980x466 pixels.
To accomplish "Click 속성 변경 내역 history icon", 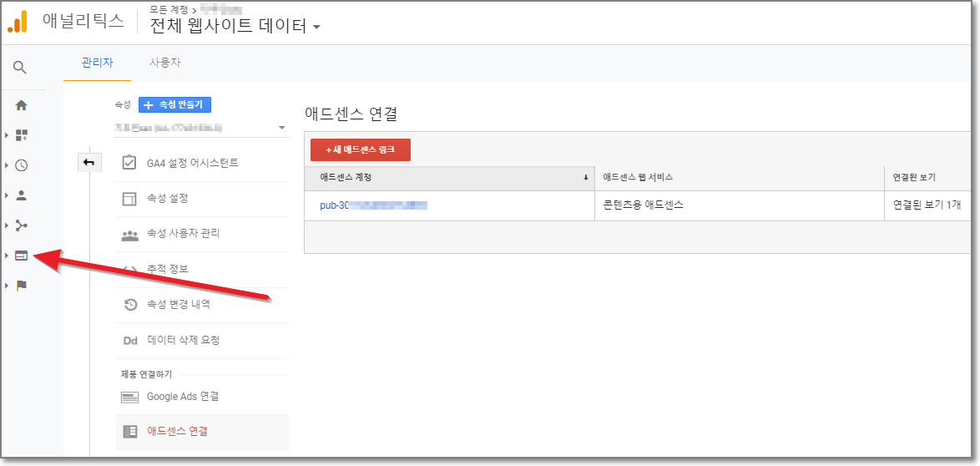I will tap(130, 305).
